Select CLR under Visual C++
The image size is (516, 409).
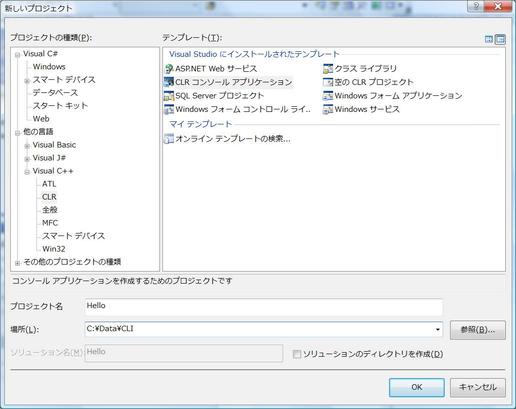(x=49, y=197)
